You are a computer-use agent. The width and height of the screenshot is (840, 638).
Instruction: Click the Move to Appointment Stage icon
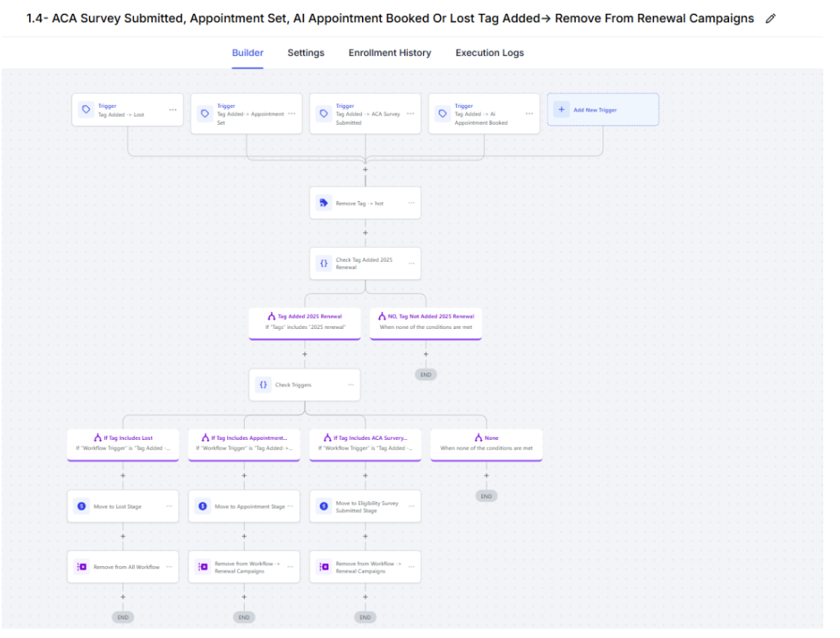(x=203, y=506)
